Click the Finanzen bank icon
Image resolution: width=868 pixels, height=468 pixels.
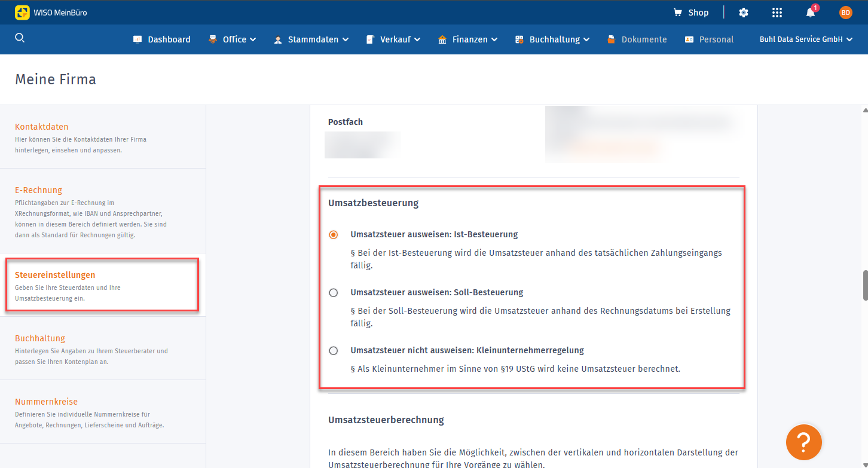pos(442,39)
